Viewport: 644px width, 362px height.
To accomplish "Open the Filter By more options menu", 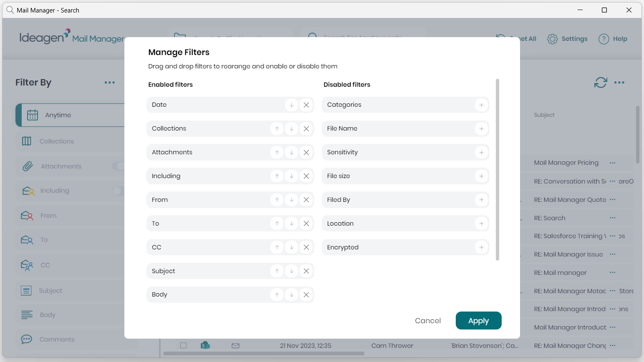I will pyautogui.click(x=110, y=83).
